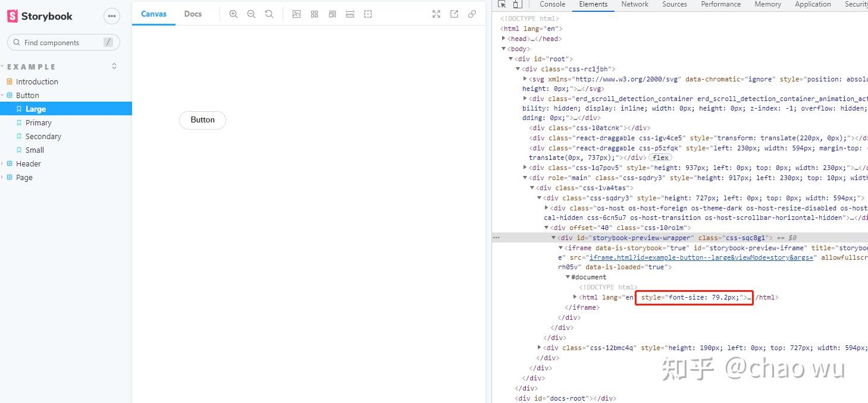The height and width of the screenshot is (403, 868).
Task: Toggle the outlines tool icon
Action: tap(368, 14)
